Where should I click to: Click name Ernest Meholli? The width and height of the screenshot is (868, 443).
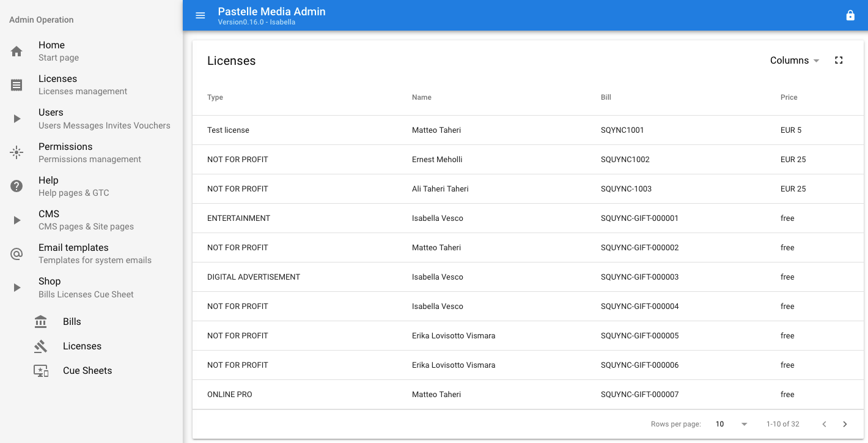[x=437, y=160]
